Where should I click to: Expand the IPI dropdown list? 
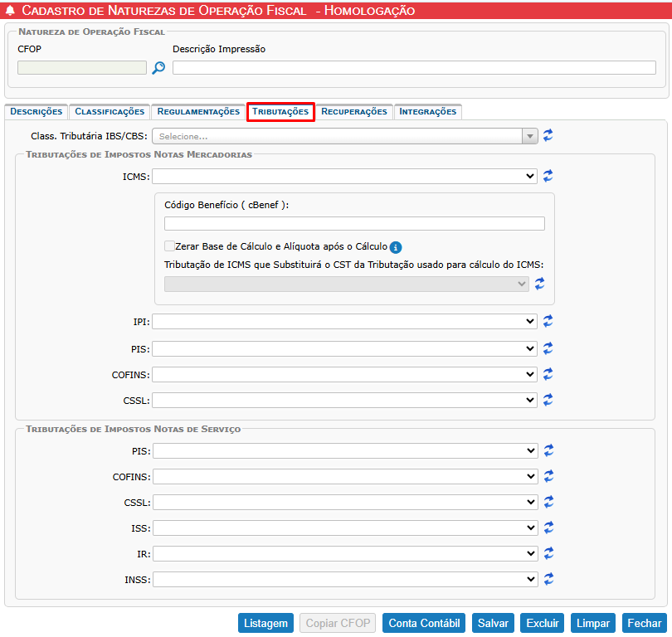pyautogui.click(x=344, y=321)
